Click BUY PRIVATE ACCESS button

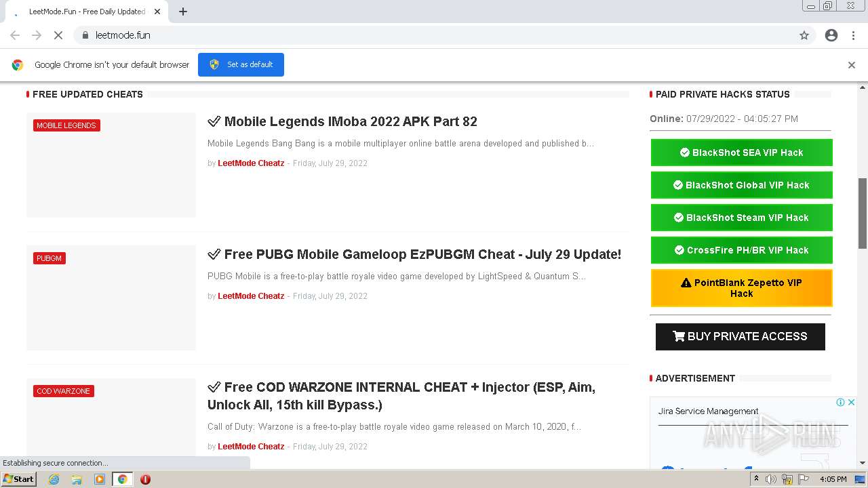[741, 337]
